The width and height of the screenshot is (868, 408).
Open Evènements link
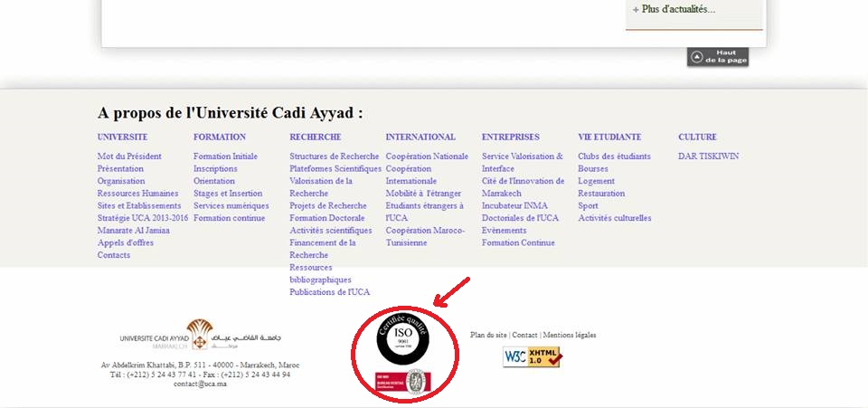504,231
